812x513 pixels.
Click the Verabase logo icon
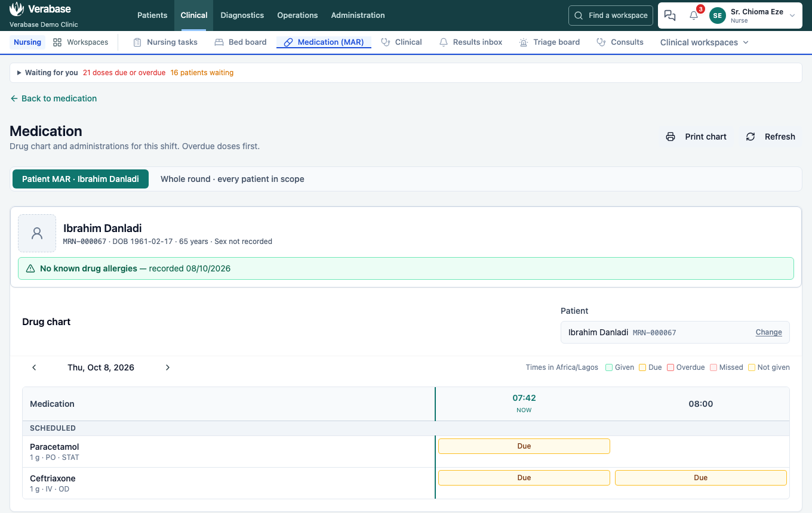pos(17,9)
